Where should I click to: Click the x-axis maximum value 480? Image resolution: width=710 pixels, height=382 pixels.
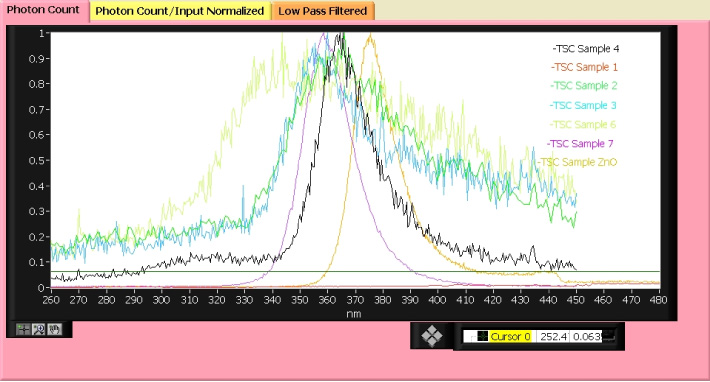coord(658,300)
